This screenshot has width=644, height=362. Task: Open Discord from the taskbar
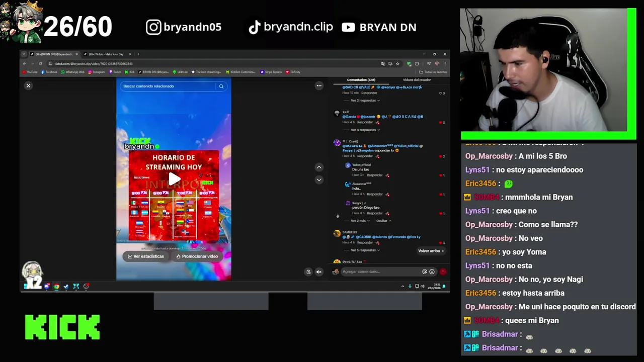[47, 286]
